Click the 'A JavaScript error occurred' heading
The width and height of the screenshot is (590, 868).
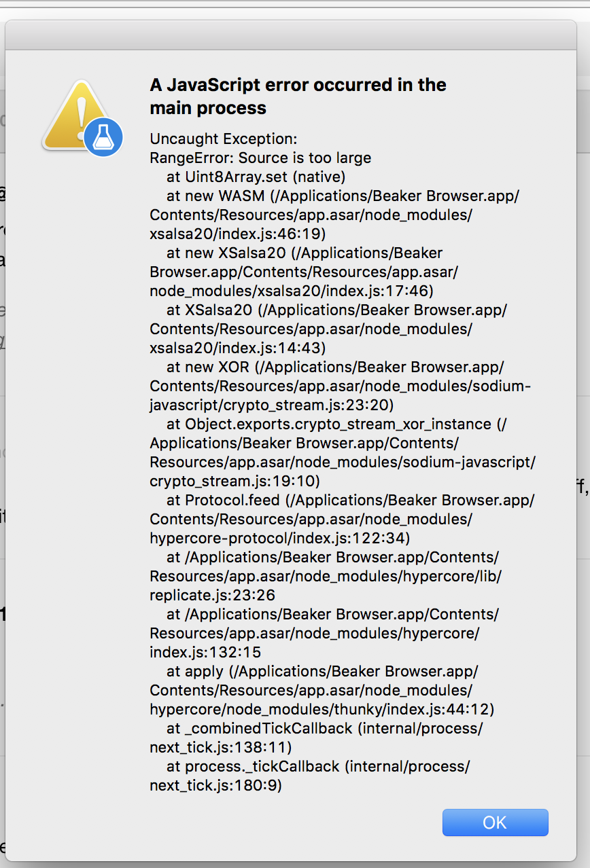click(298, 96)
